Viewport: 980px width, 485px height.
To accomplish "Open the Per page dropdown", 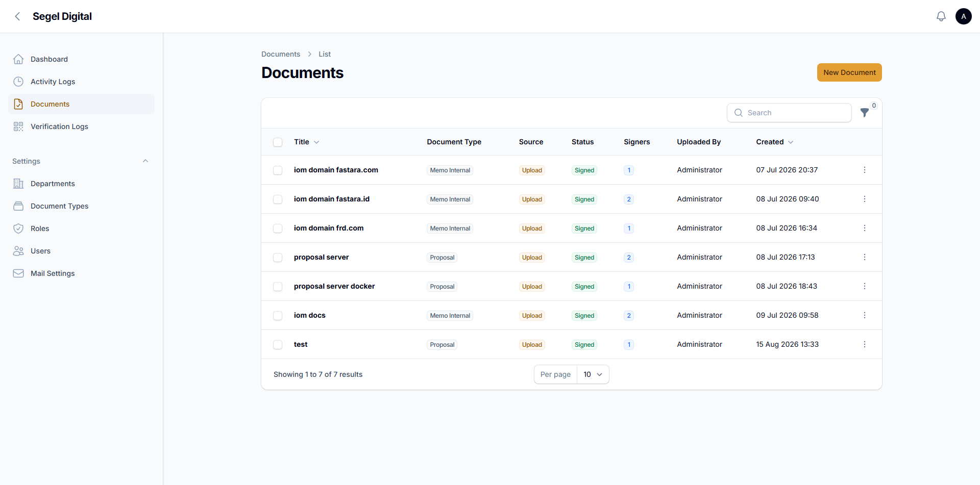I will click(593, 374).
